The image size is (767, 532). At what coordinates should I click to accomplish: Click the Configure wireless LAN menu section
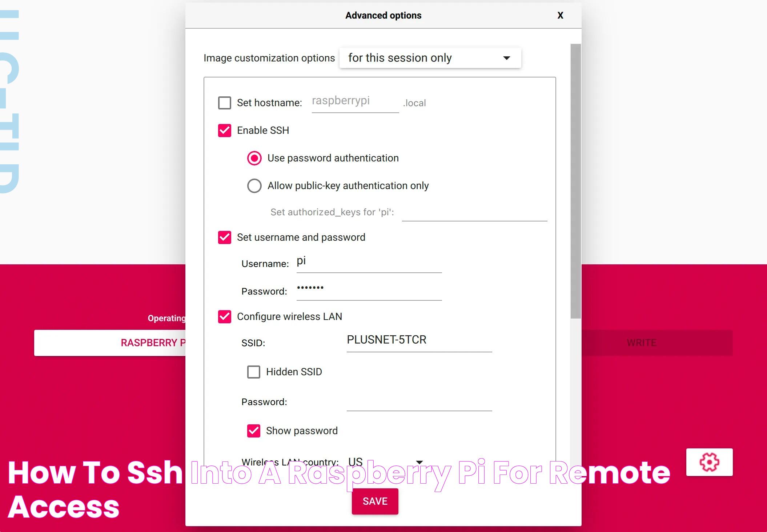click(290, 317)
